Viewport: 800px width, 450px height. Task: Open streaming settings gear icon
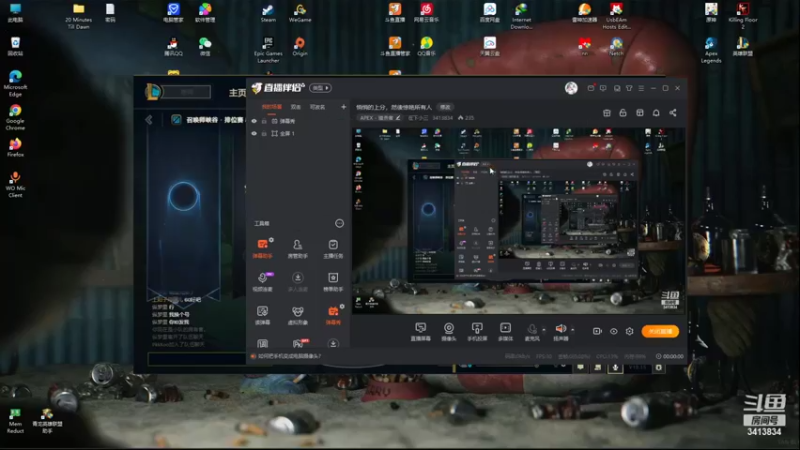(630, 331)
